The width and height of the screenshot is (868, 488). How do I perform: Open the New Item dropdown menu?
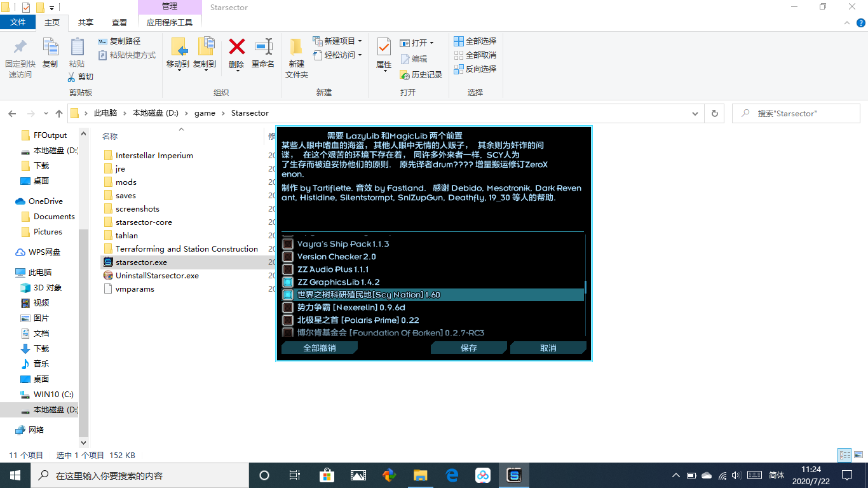coord(360,41)
